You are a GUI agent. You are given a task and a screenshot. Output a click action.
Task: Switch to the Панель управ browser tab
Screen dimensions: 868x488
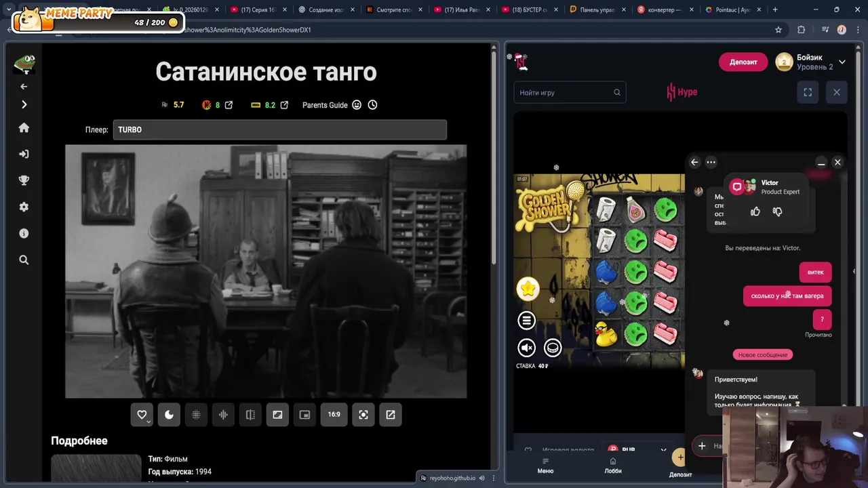(x=597, y=9)
